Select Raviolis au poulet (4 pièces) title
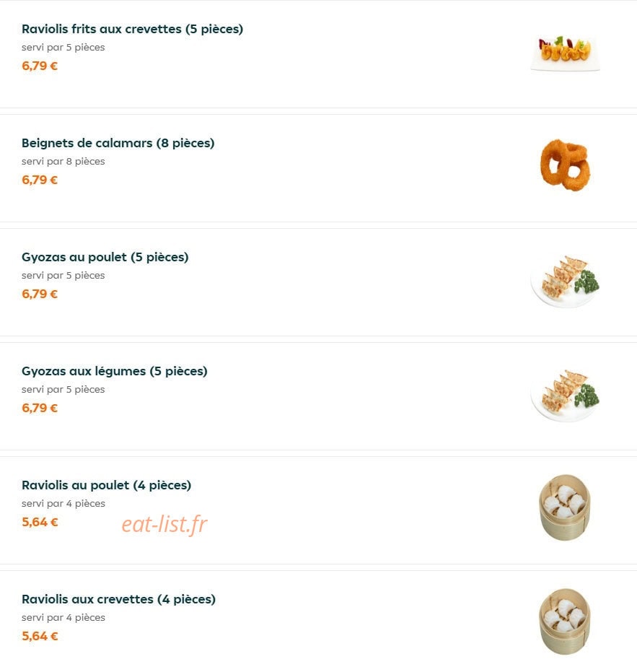The image size is (637, 672). (106, 485)
